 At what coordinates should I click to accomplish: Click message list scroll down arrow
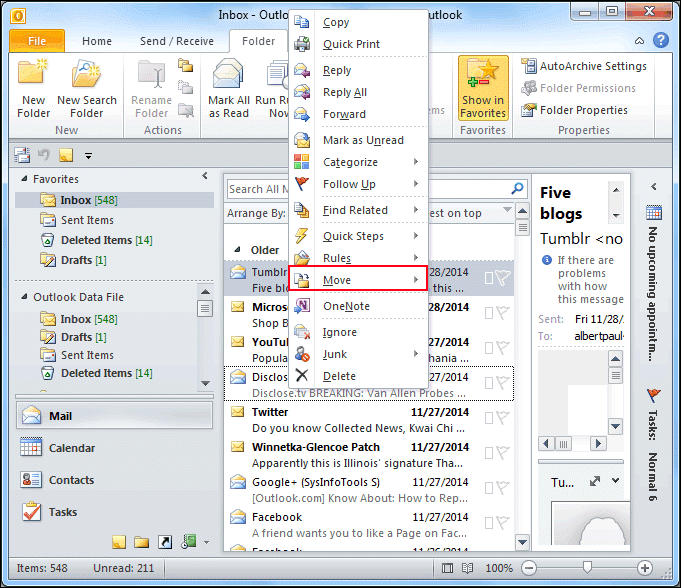coord(522,542)
